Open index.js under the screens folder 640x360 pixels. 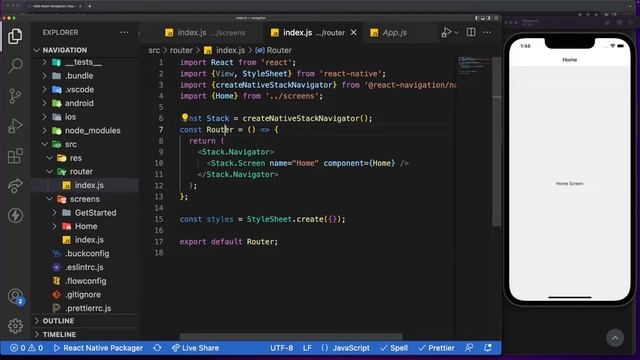pyautogui.click(x=84, y=240)
